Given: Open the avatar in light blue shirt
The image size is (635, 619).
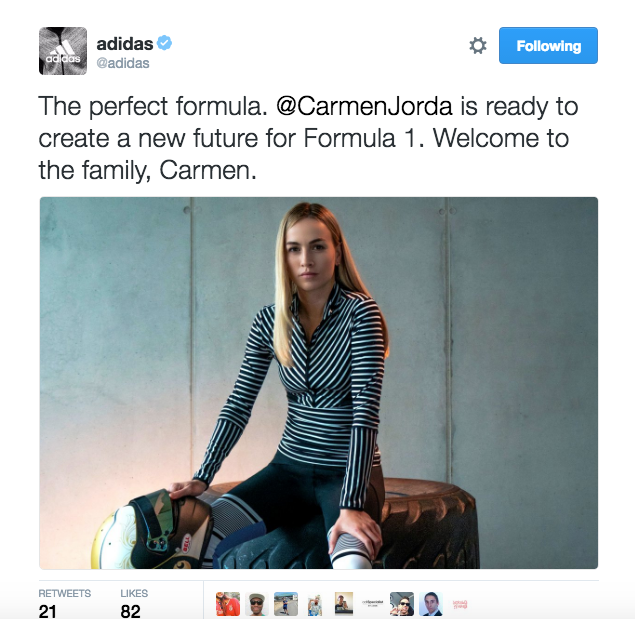Looking at the screenshot, I should tap(315, 604).
